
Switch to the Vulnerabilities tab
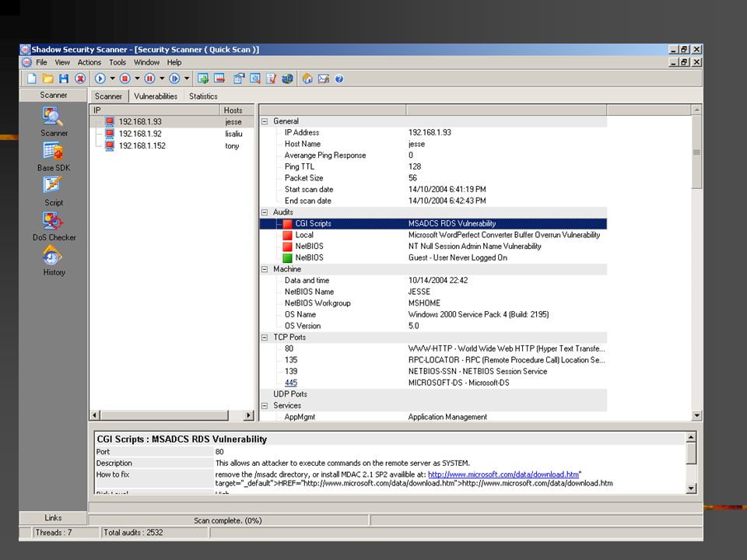(x=156, y=96)
